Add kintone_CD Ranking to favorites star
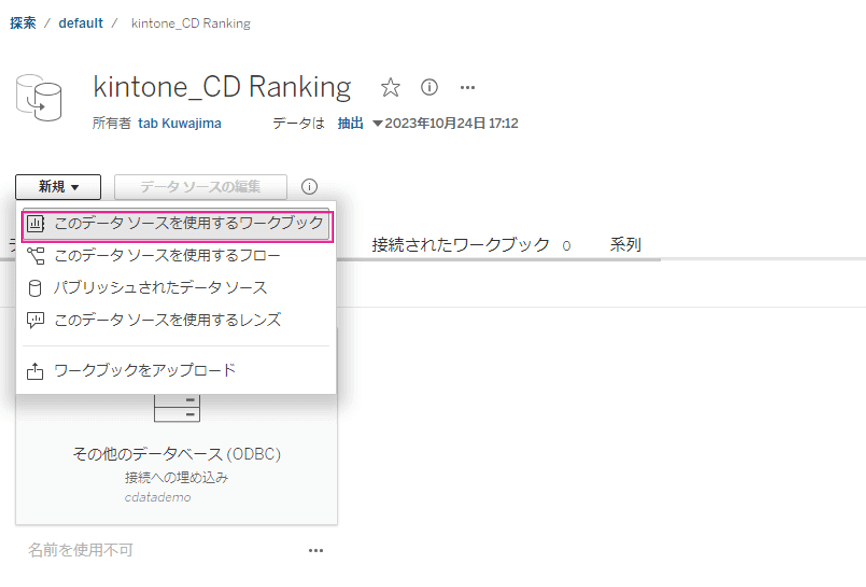The width and height of the screenshot is (866, 587). click(390, 87)
